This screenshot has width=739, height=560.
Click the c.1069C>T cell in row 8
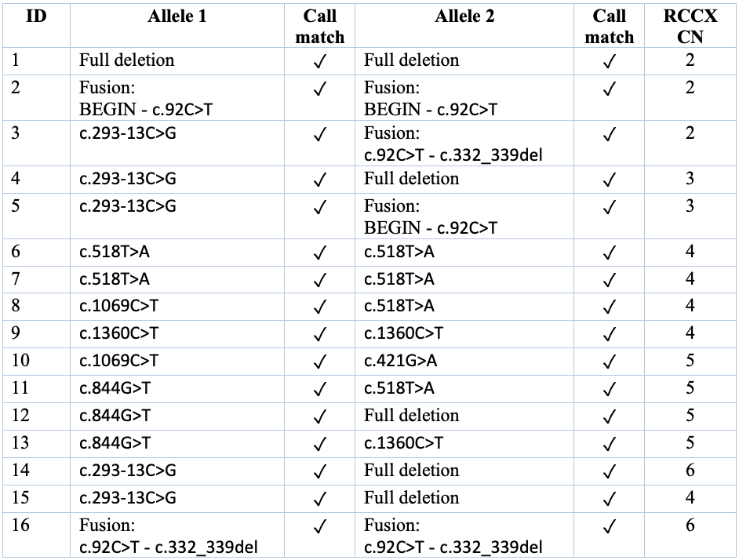pos(118,306)
